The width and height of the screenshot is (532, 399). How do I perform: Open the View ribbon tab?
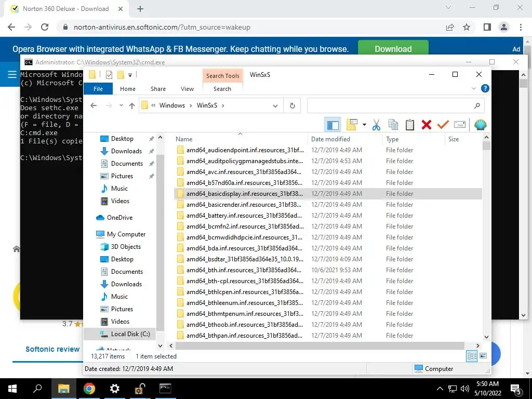click(187, 89)
